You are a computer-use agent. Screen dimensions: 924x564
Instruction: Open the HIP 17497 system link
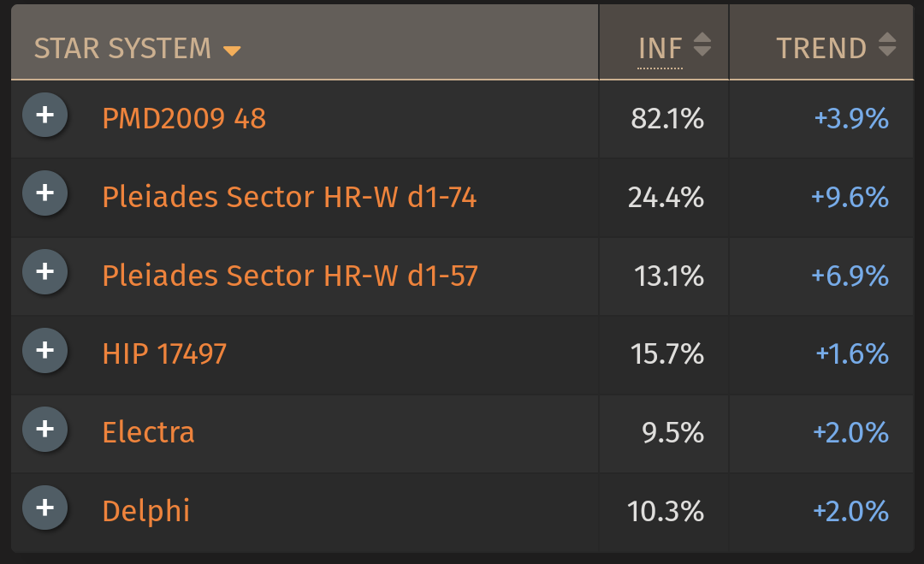point(164,353)
